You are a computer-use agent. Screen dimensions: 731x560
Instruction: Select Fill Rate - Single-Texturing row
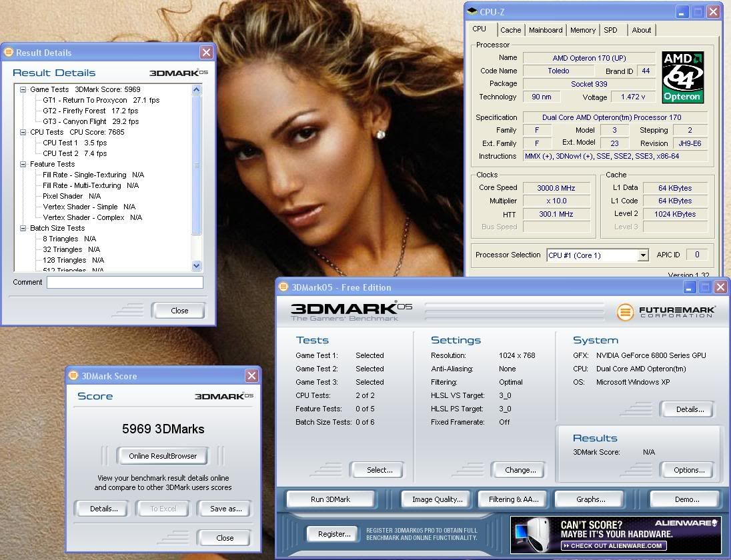click(93, 175)
